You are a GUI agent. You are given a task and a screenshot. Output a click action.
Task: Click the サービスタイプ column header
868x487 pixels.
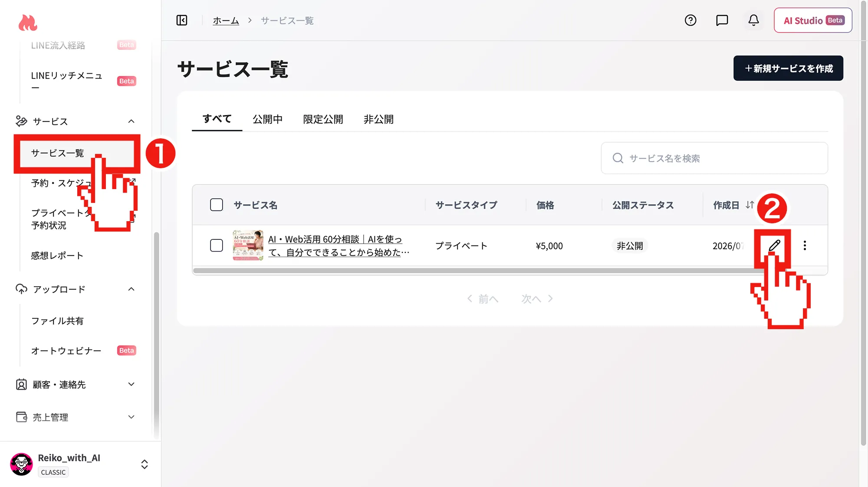click(466, 205)
